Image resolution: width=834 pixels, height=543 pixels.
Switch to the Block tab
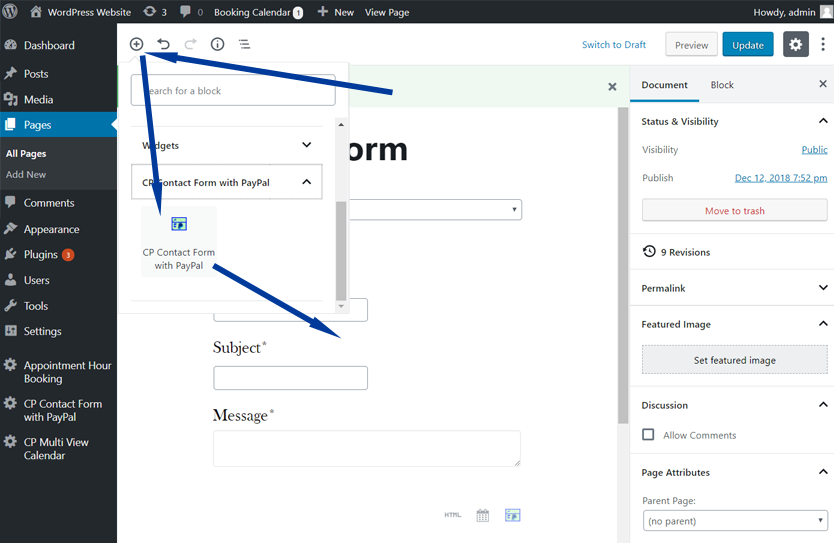pos(722,85)
